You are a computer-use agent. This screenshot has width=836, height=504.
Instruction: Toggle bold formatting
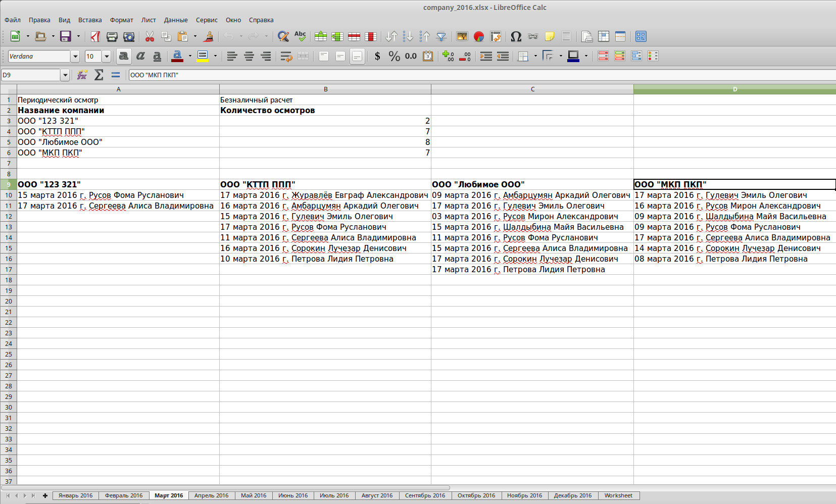point(123,56)
